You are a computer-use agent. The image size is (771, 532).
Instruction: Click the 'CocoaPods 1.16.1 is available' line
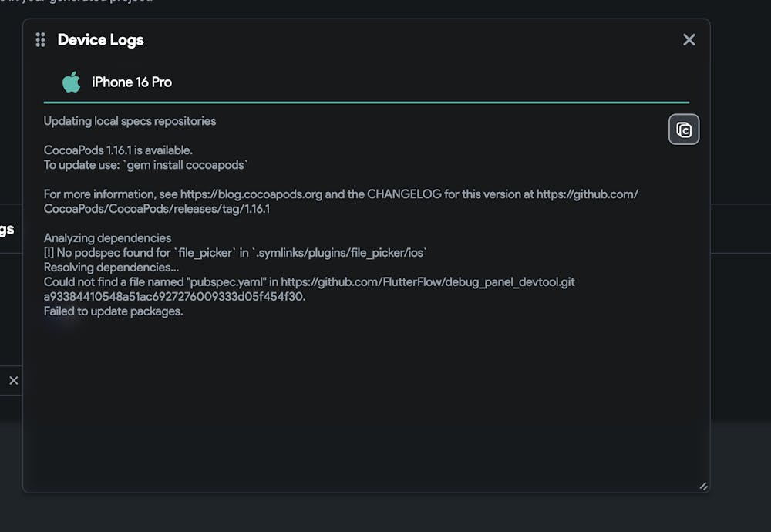coord(118,150)
